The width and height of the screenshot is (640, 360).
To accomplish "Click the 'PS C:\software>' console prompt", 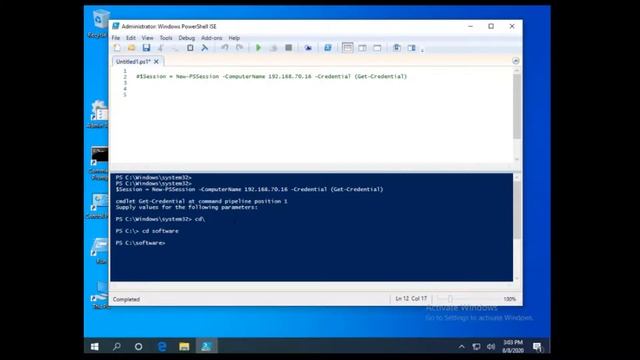I will pyautogui.click(x=140, y=243).
